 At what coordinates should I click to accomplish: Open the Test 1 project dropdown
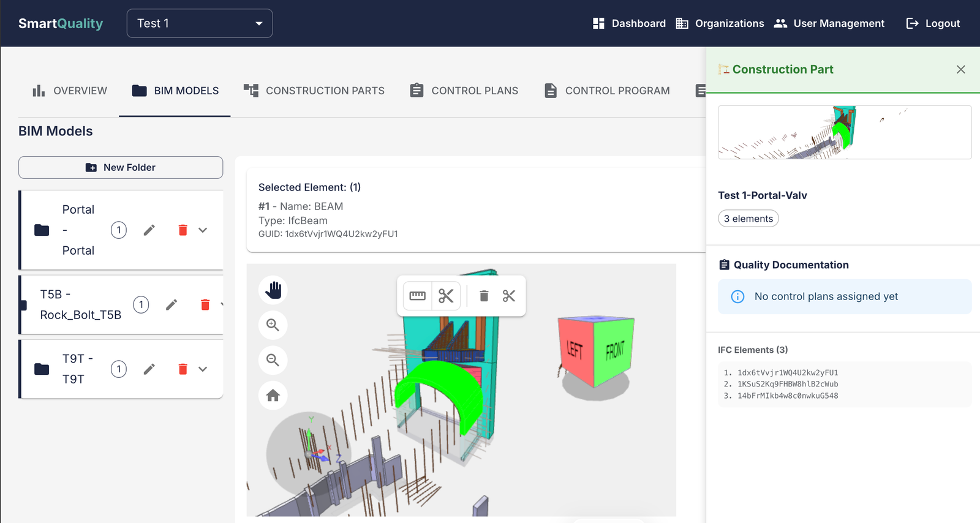point(200,23)
